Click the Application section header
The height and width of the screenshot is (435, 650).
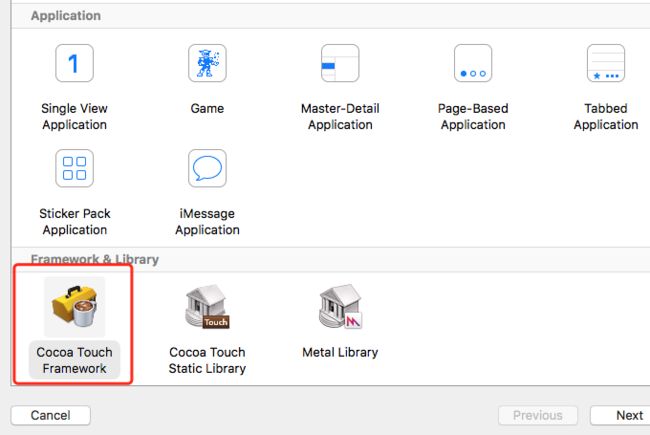pyautogui.click(x=65, y=16)
